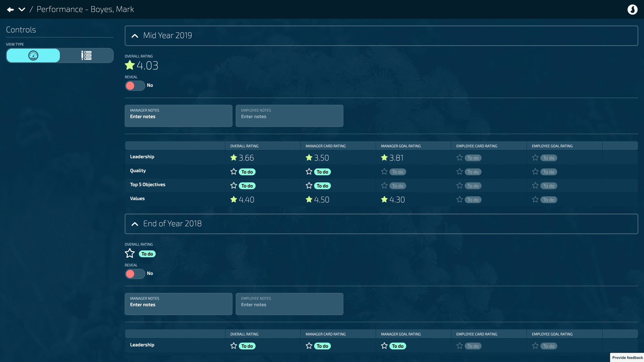
Task: Toggle Mid Year 2019 Reveal switch
Action: pyautogui.click(x=135, y=86)
